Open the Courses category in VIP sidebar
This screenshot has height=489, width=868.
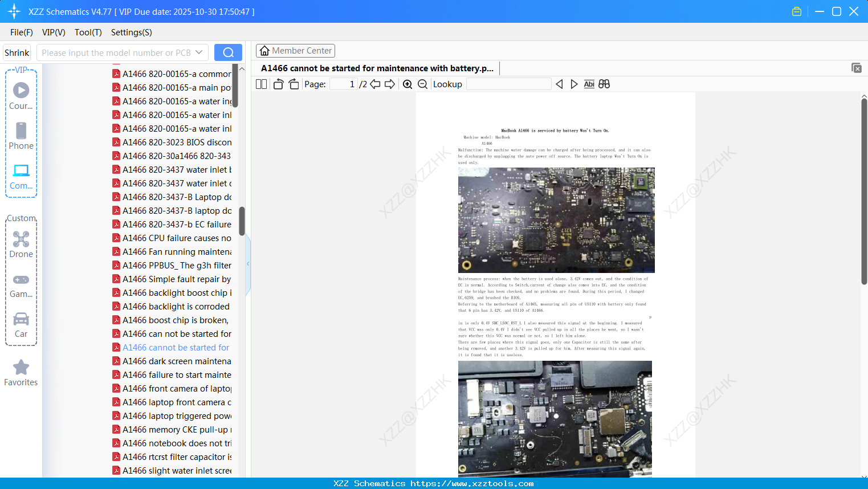pyautogui.click(x=21, y=96)
